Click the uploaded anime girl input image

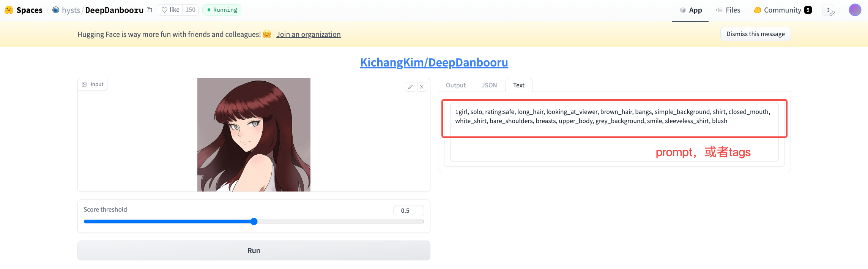point(254,135)
